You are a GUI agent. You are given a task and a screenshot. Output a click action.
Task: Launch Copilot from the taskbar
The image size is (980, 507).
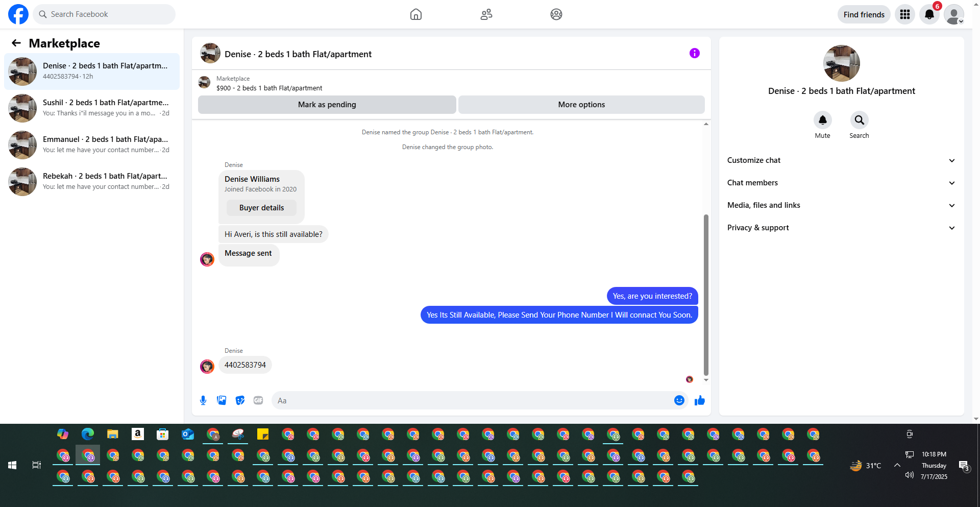[x=63, y=434]
